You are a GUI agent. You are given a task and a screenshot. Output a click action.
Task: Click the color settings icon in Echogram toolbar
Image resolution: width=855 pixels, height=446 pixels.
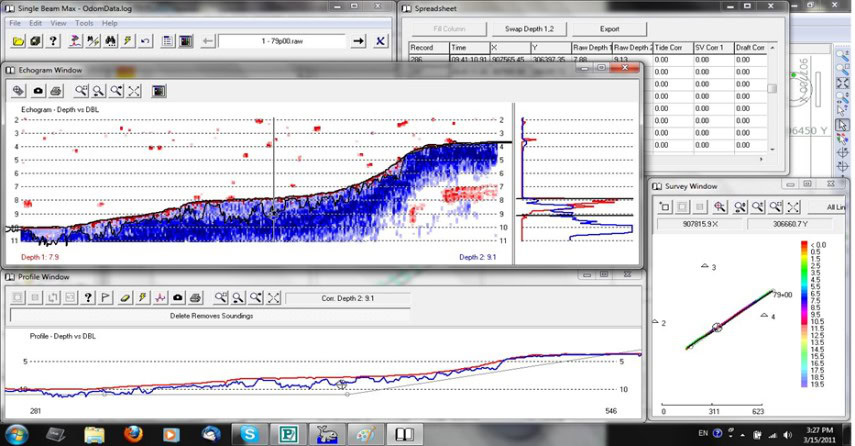(x=159, y=91)
